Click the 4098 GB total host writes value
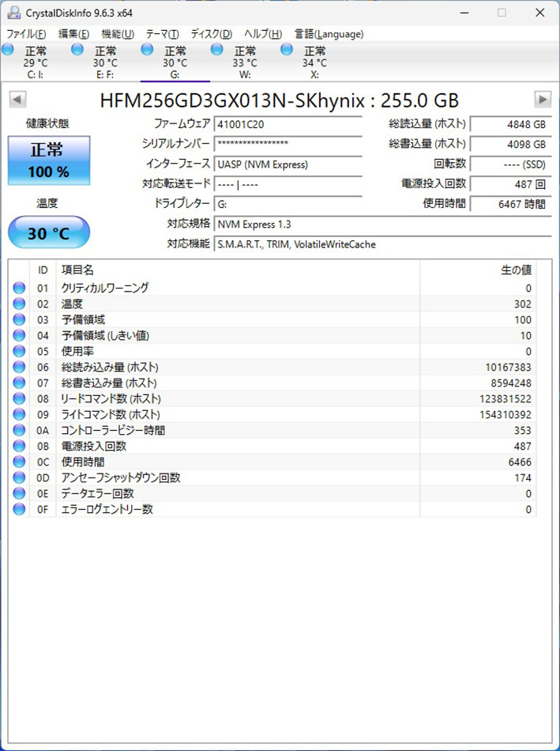This screenshot has height=751, width=560. click(x=511, y=144)
